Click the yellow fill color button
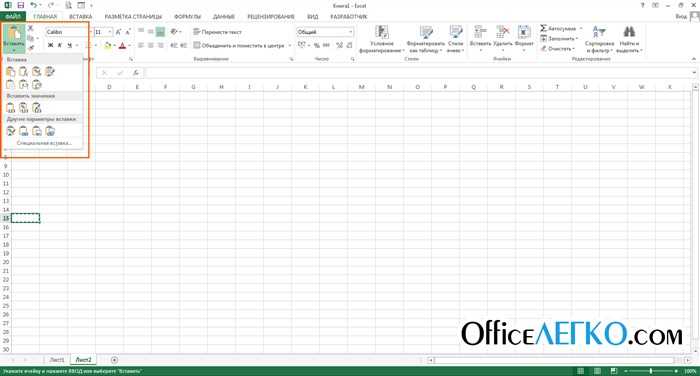Screen dimensions: 700x376 [x=107, y=46]
